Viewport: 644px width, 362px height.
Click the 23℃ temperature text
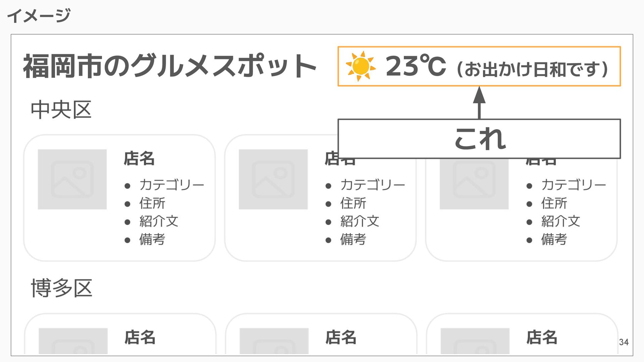416,66
